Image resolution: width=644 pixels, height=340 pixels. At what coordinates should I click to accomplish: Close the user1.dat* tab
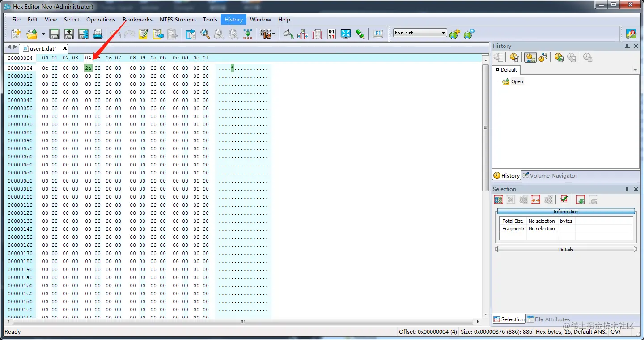point(65,48)
